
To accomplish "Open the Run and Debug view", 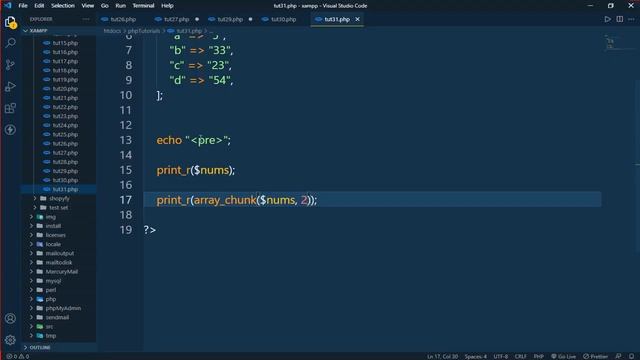I will (11, 86).
